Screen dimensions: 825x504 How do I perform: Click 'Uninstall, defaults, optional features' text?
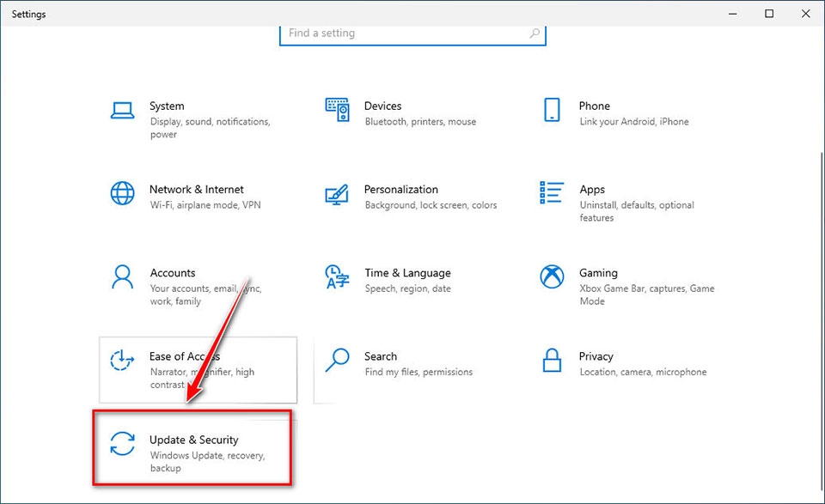(637, 211)
